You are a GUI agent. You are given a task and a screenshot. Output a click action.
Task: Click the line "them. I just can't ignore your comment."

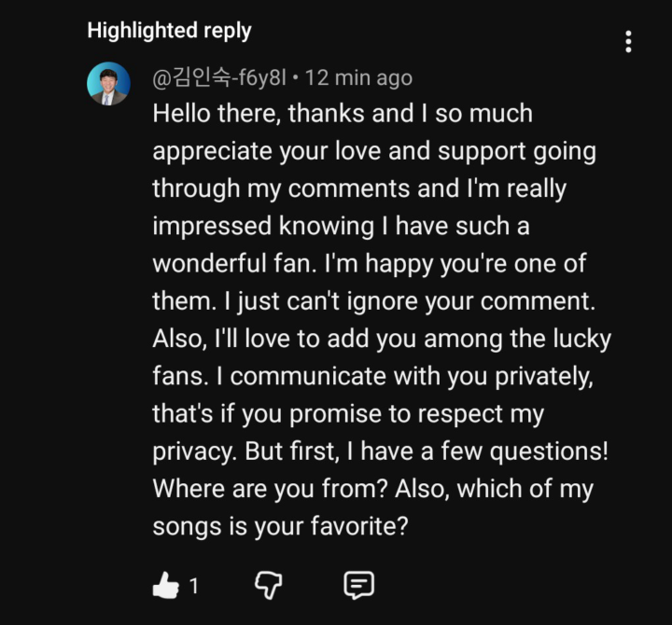[x=373, y=301]
